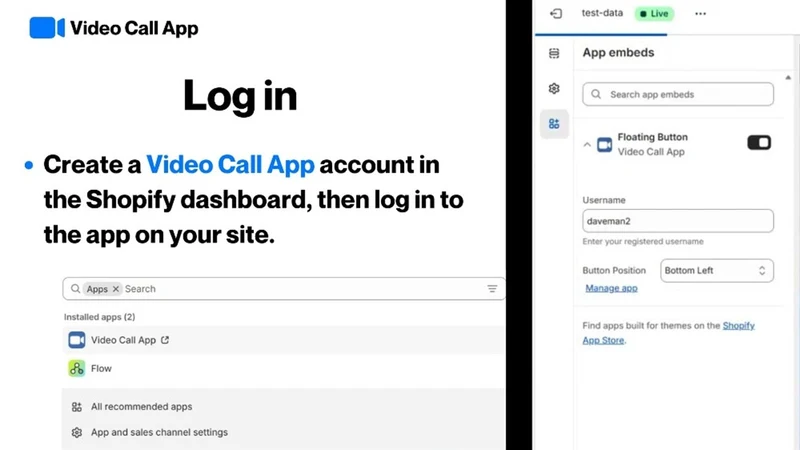Click the external link icon next to Video Call App
The height and width of the screenshot is (450, 800).
[x=165, y=340]
